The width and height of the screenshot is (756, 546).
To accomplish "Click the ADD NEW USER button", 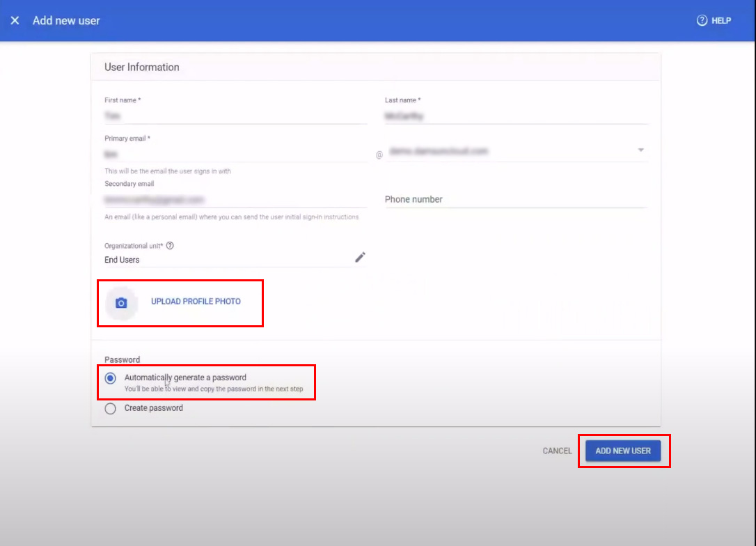I will point(622,451).
